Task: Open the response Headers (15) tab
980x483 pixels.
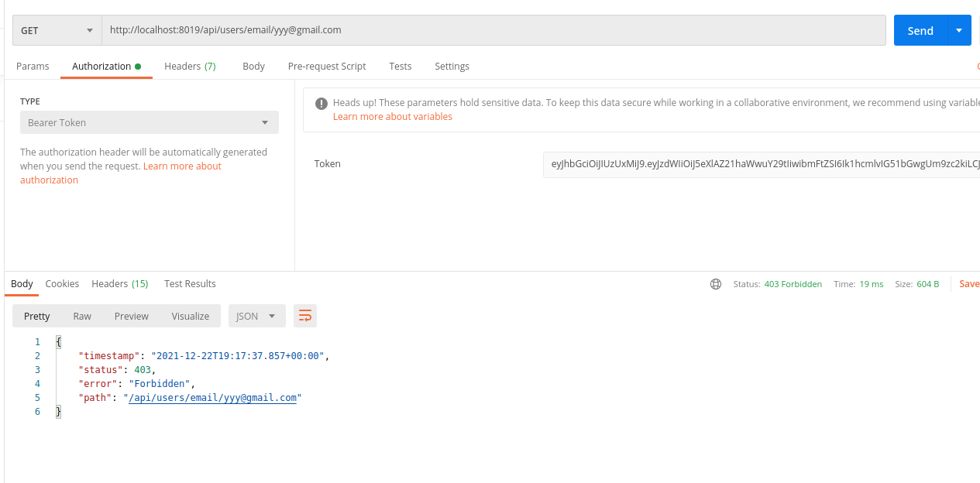Action: click(x=119, y=284)
